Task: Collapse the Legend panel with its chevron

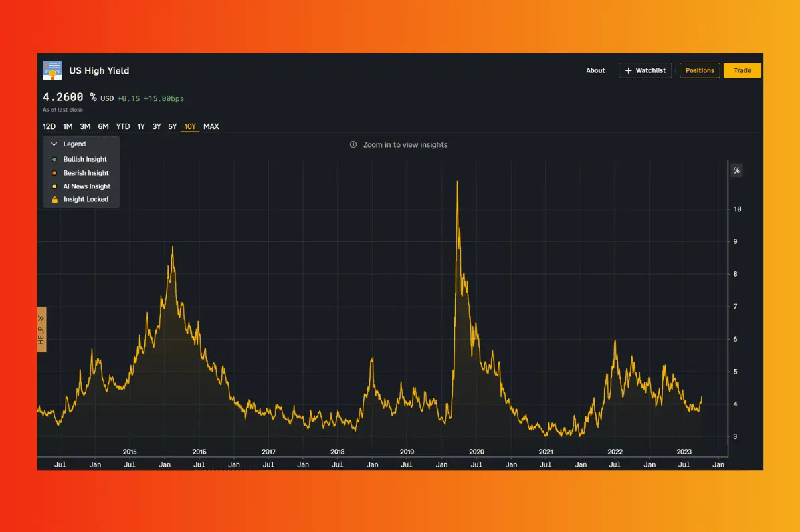Action: point(54,144)
